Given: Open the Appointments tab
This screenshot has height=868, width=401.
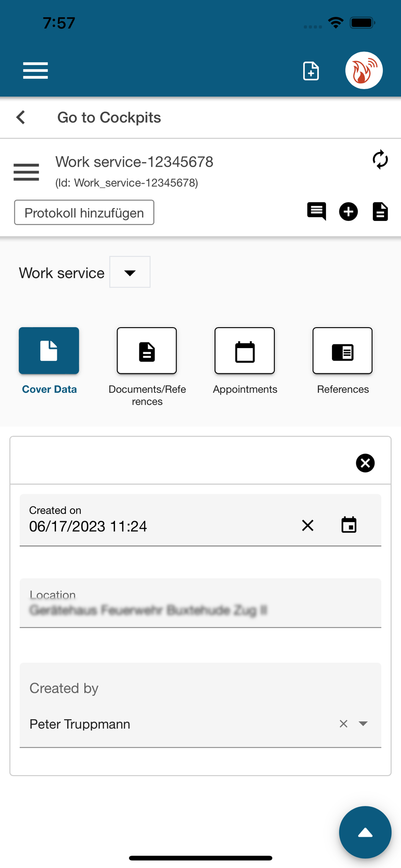Looking at the screenshot, I should click(x=245, y=351).
